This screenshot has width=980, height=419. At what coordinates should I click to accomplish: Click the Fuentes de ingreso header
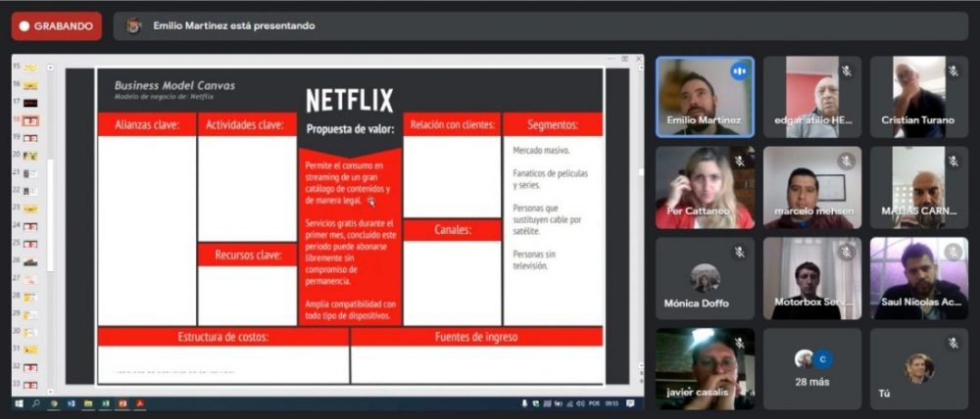coord(476,337)
